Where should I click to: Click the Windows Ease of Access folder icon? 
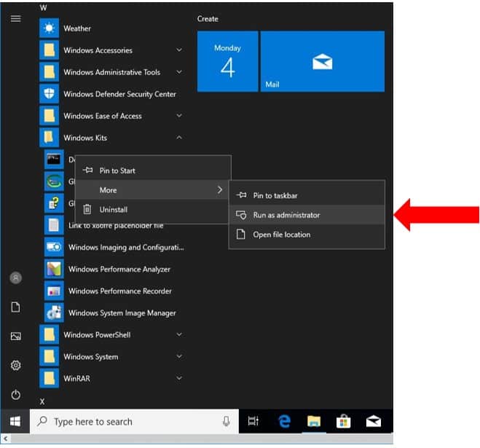[49, 116]
